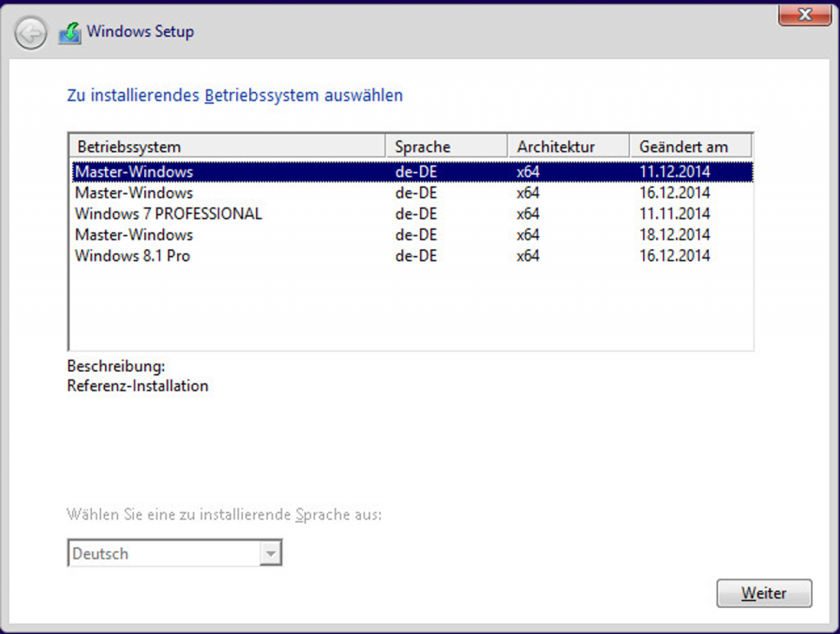
Task: Select Master-Windows row dated 18.12.2014
Action: pos(412,235)
